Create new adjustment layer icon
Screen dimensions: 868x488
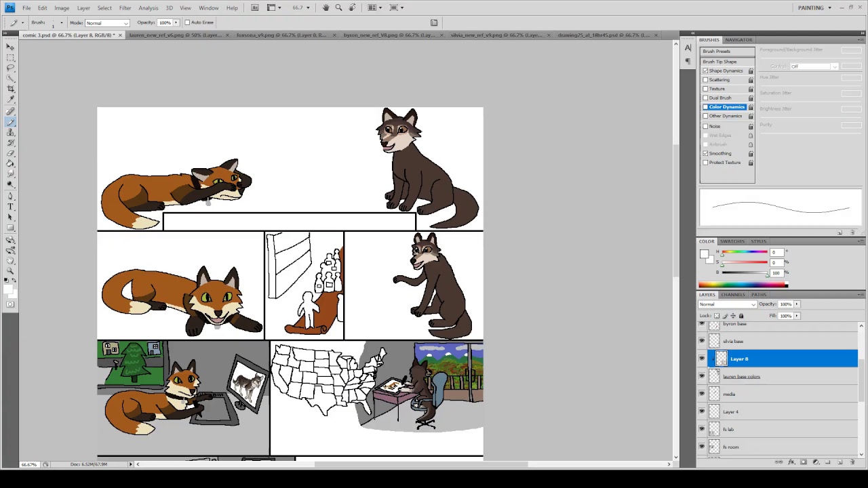click(x=816, y=462)
